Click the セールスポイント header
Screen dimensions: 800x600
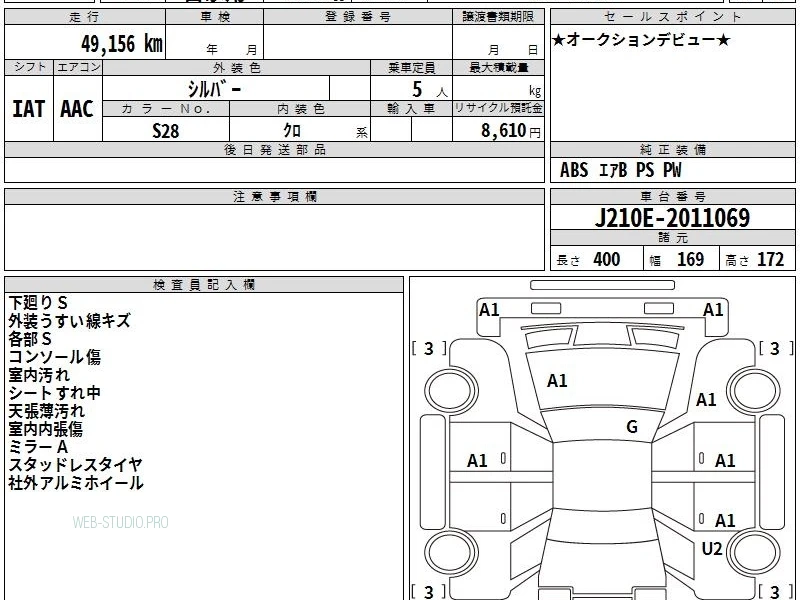point(672,17)
